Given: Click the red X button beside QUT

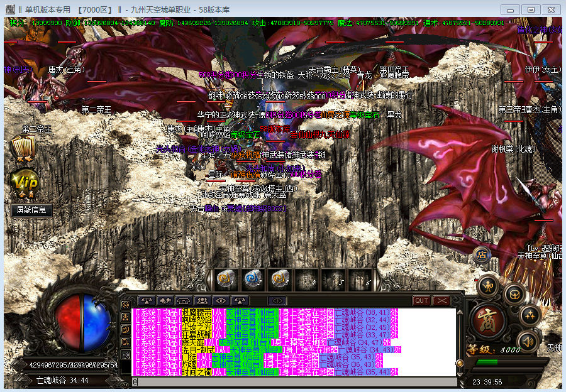Looking at the screenshot, I should pyautogui.click(x=441, y=301).
